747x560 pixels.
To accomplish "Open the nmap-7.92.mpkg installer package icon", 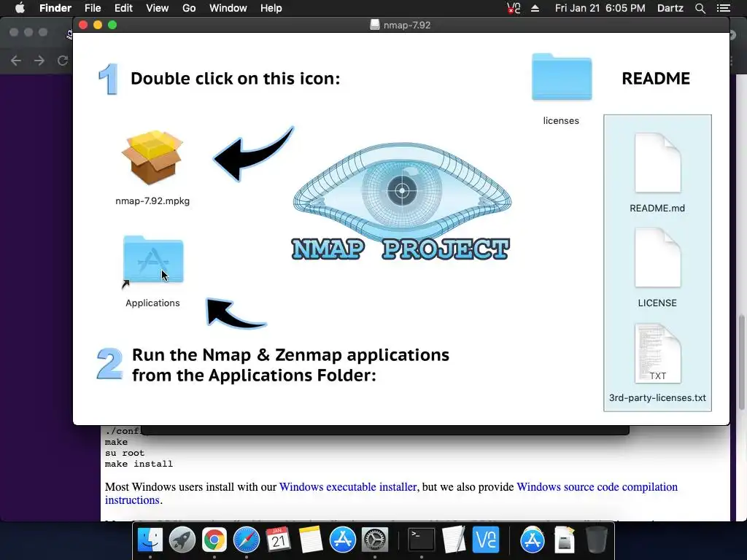I will pyautogui.click(x=152, y=157).
